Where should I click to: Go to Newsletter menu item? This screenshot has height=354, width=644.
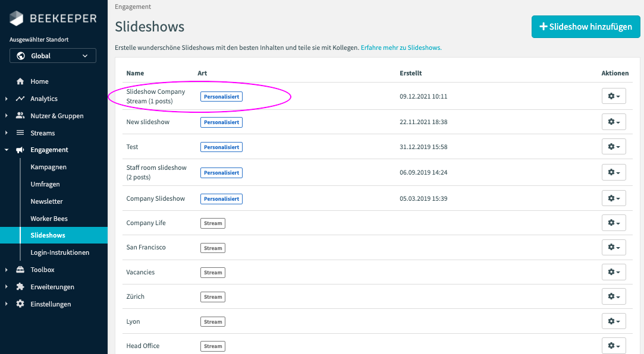[x=46, y=201]
